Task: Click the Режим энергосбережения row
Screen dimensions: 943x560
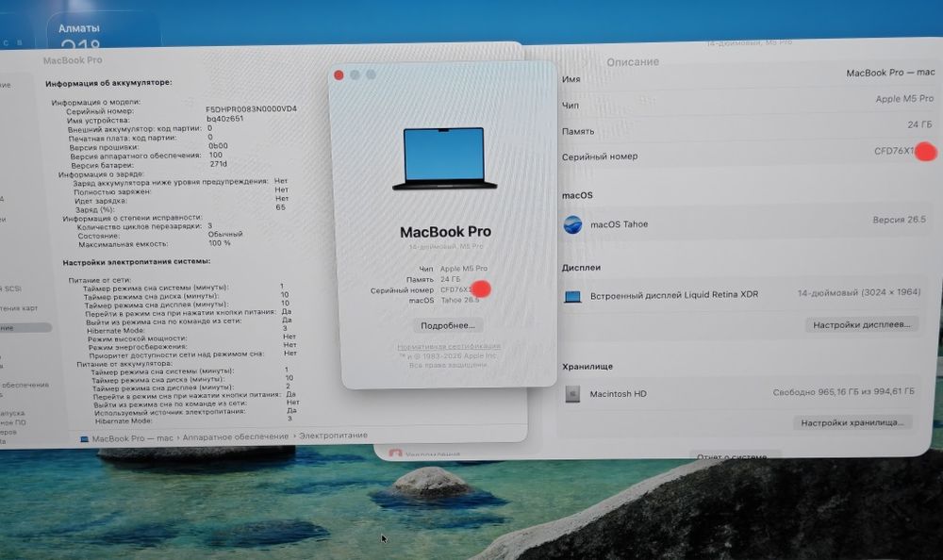Action: (x=191, y=347)
